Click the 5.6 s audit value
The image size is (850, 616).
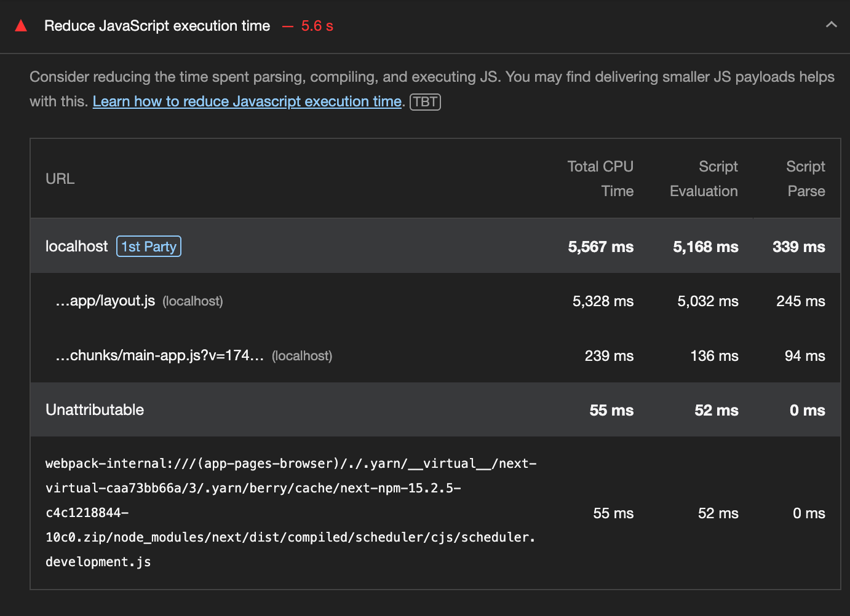tap(317, 26)
